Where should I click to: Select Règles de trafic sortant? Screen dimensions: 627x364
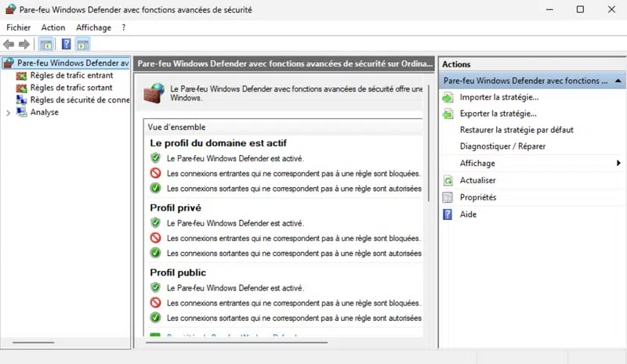click(71, 88)
